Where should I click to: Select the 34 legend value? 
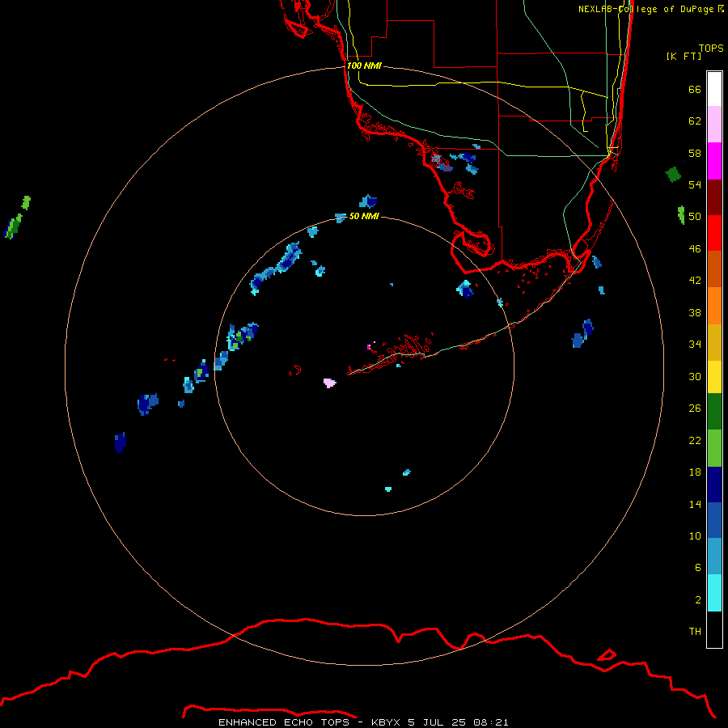point(695,344)
